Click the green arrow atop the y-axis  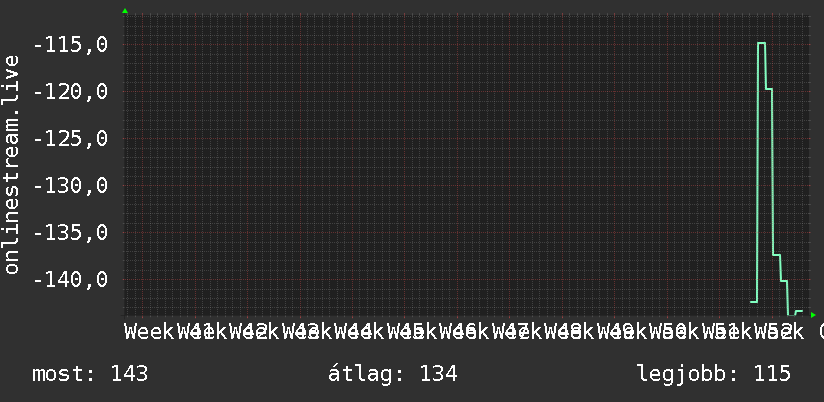click(x=125, y=11)
